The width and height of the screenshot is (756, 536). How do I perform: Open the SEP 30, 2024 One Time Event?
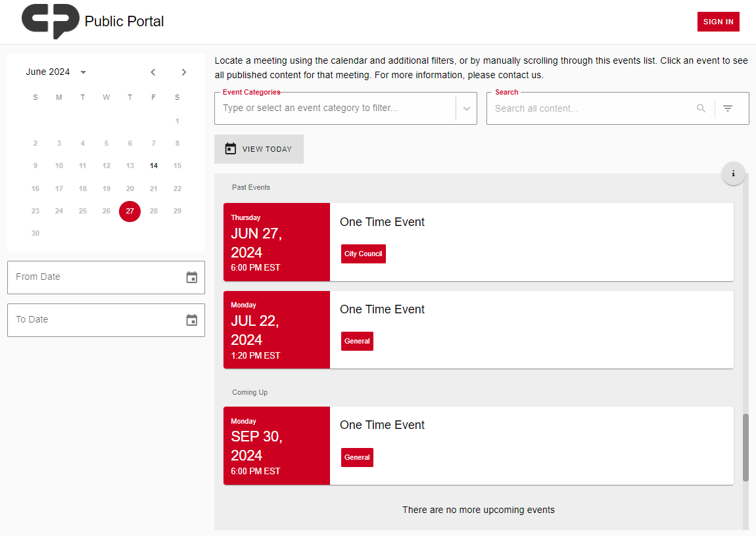coord(479,445)
